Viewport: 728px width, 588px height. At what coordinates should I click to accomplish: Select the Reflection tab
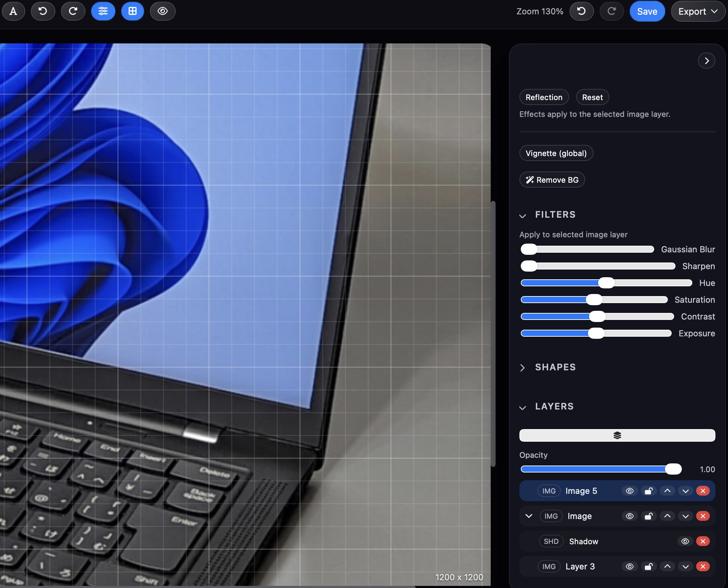[544, 97]
